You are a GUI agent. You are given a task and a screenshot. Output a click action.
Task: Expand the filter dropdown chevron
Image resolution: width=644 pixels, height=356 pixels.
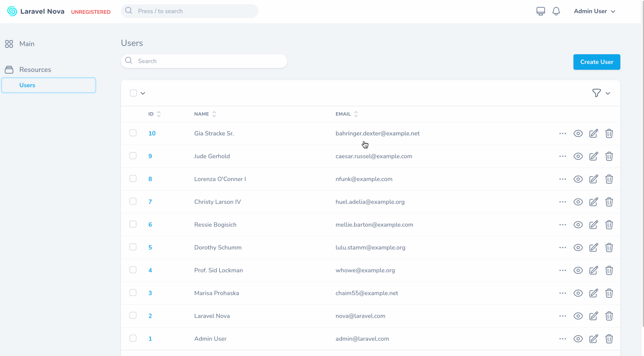[608, 93]
